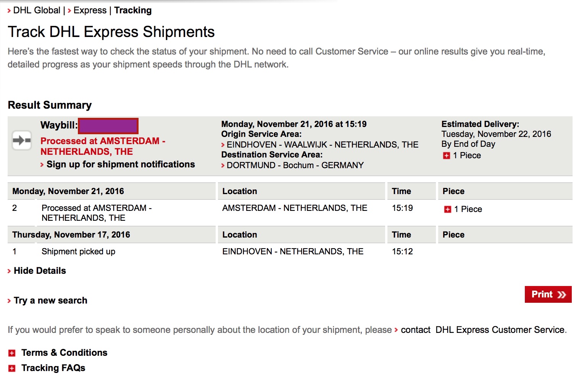Select the Tracking breadcrumb item

coord(133,10)
